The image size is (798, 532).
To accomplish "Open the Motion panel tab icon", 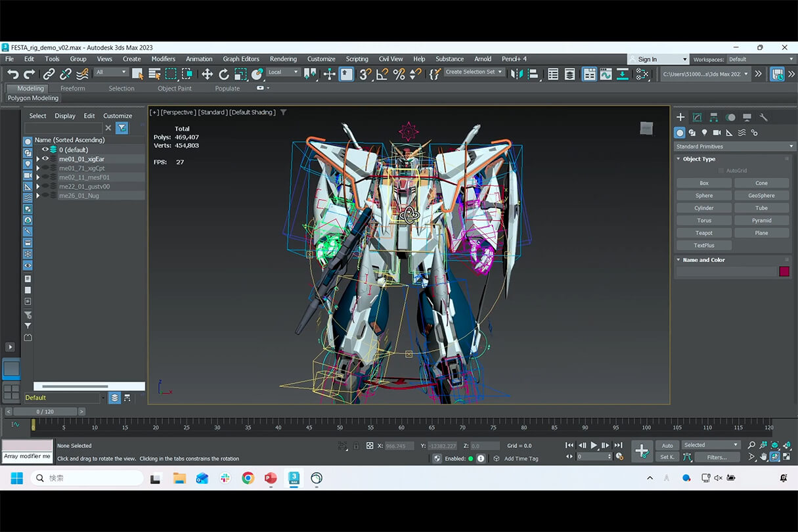I will point(730,117).
